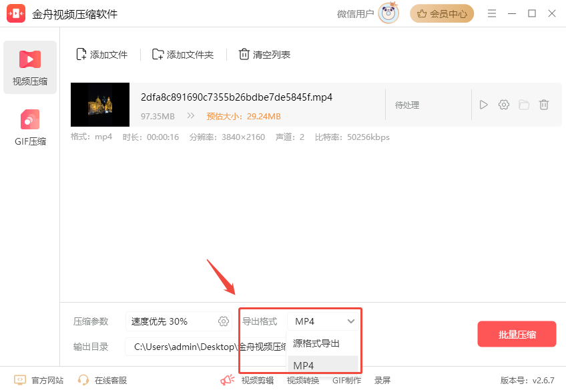566x392 pixels.
Task: Click the 预估大小 29.24MB text
Action: click(x=244, y=117)
